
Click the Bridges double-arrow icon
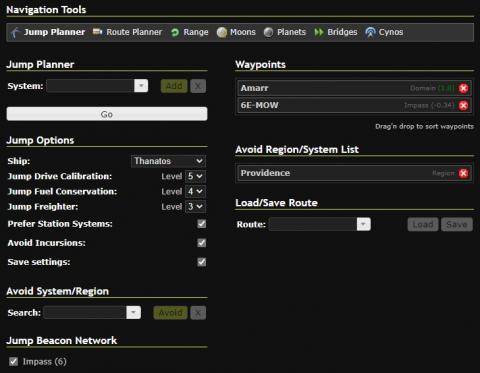coord(319,32)
